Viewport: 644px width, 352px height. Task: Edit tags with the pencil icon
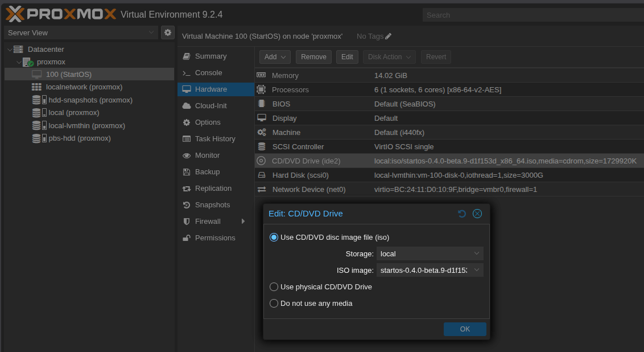pyautogui.click(x=388, y=36)
